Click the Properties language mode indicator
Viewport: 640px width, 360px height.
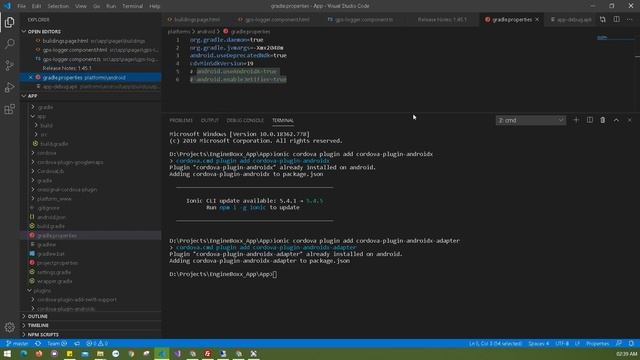[598, 343]
